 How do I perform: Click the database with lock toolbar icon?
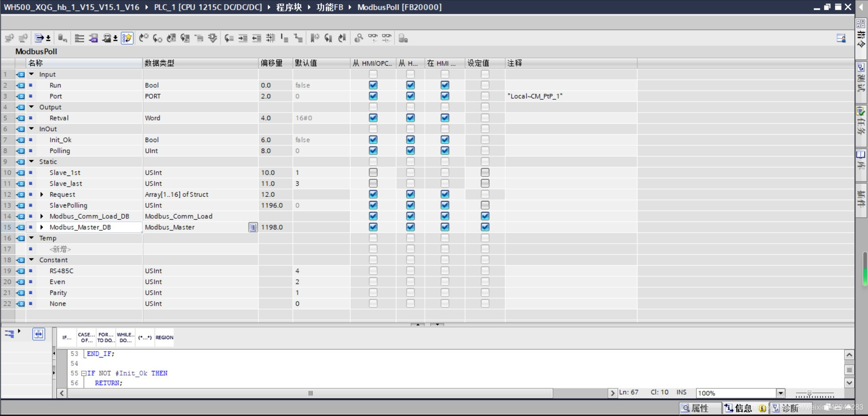pos(403,38)
